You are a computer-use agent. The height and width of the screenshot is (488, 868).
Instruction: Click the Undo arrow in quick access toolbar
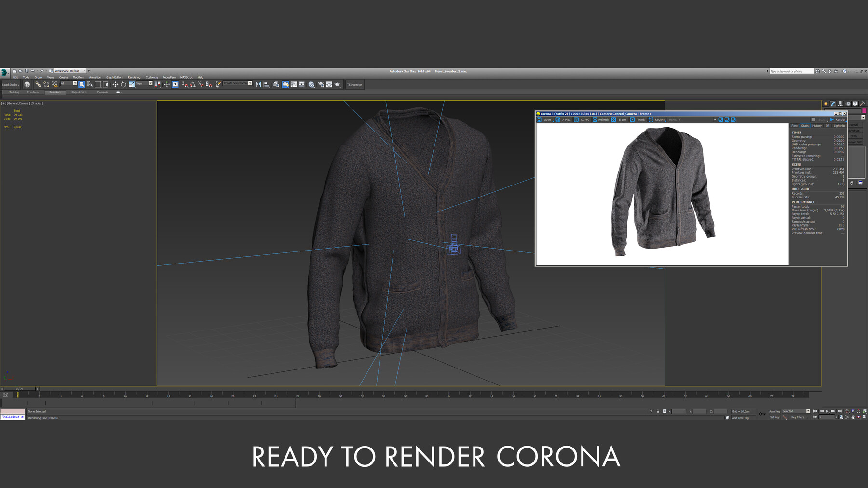(x=33, y=71)
